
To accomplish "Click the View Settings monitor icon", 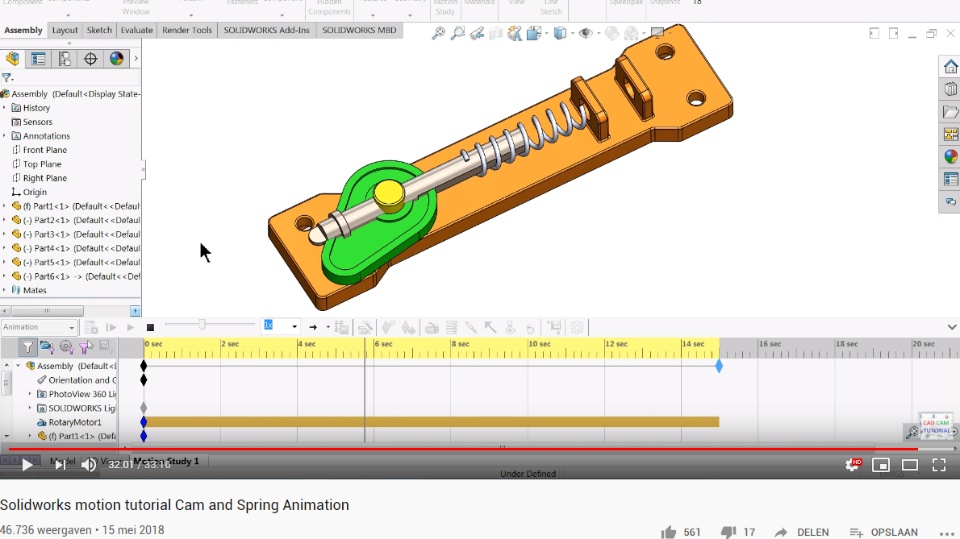I will pos(658,32).
